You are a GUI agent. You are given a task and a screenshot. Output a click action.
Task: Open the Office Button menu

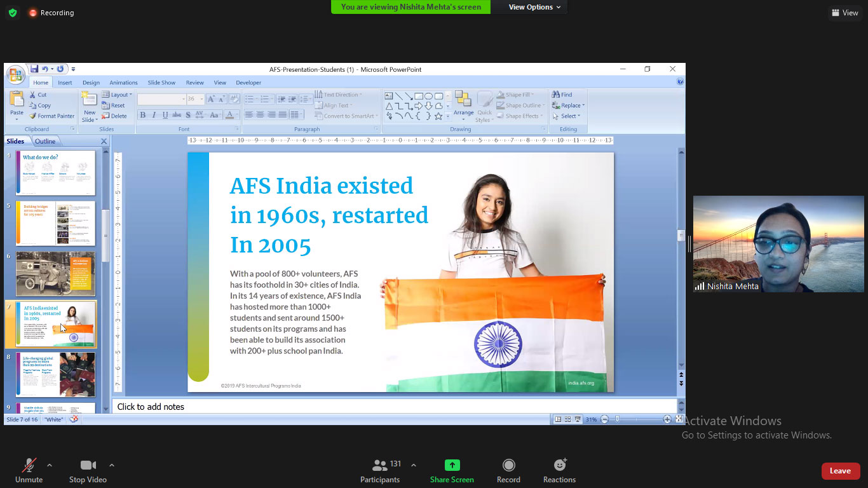click(15, 74)
